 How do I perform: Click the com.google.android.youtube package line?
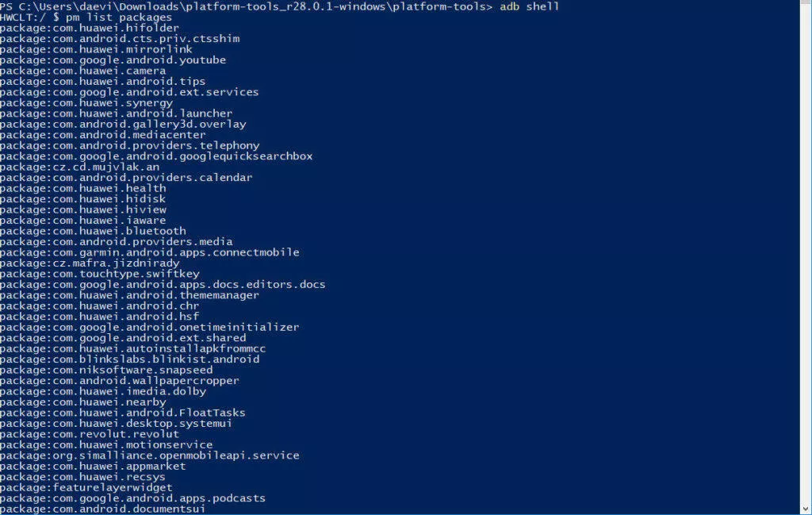click(113, 60)
